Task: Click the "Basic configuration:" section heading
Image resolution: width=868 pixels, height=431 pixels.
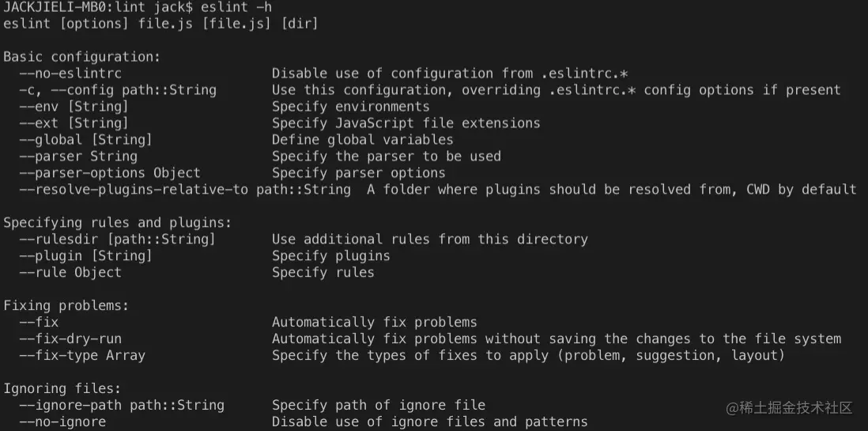Action: coord(82,57)
